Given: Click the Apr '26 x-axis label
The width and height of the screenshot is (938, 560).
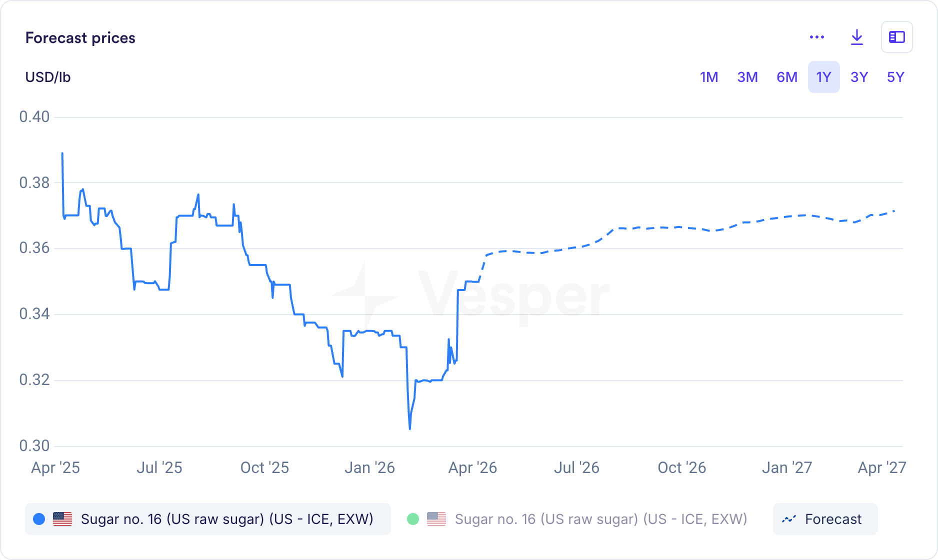Looking at the screenshot, I should tap(472, 467).
